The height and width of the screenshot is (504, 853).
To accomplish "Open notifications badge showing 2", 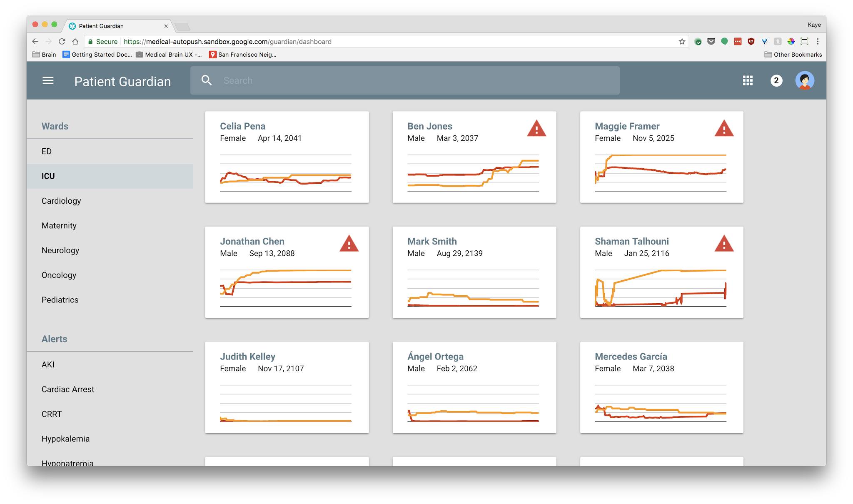I will [776, 80].
